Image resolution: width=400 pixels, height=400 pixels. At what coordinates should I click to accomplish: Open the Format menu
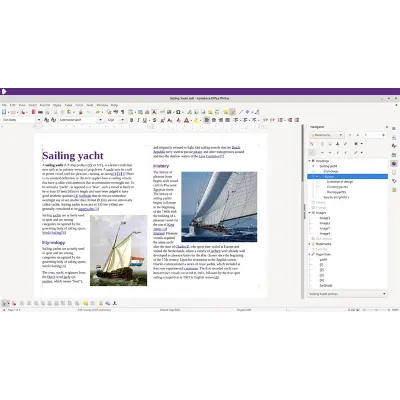45,105
